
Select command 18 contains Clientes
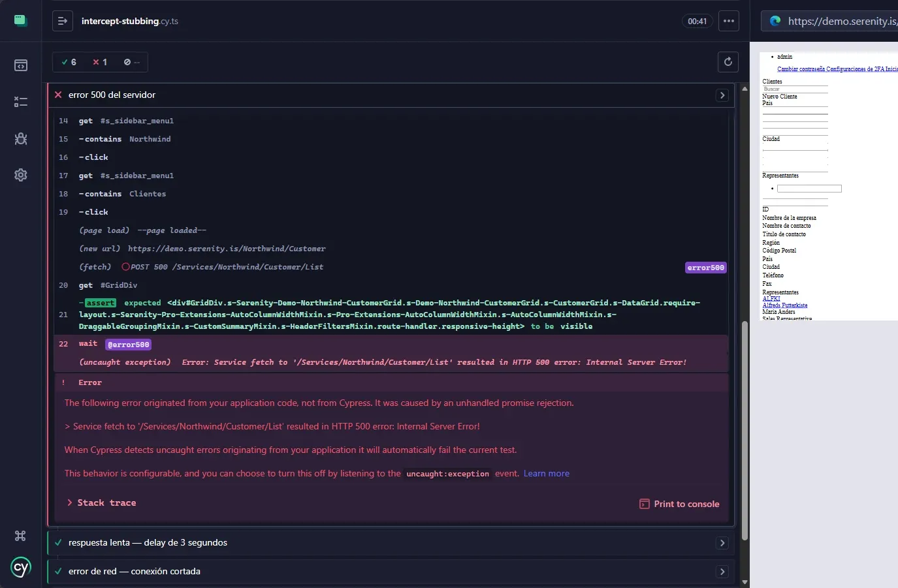click(391, 194)
